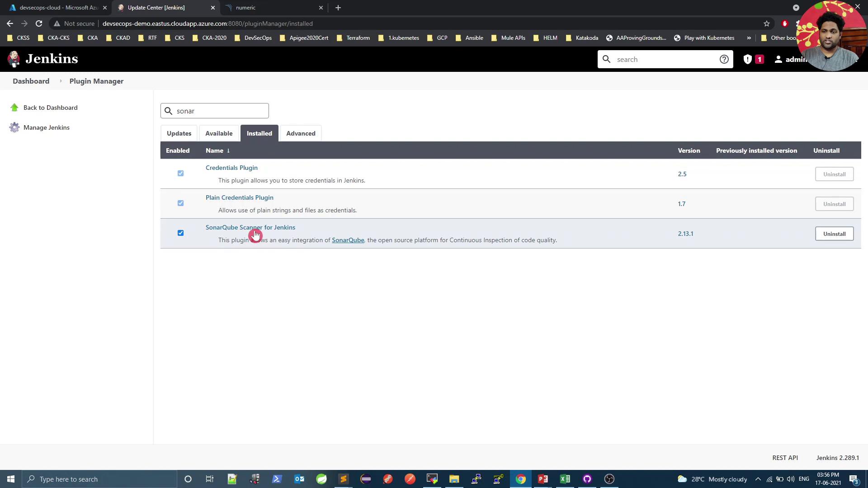Disable the SonarQube Scanner plugin checkbox
Viewport: 868px width, 488px height.
point(180,233)
